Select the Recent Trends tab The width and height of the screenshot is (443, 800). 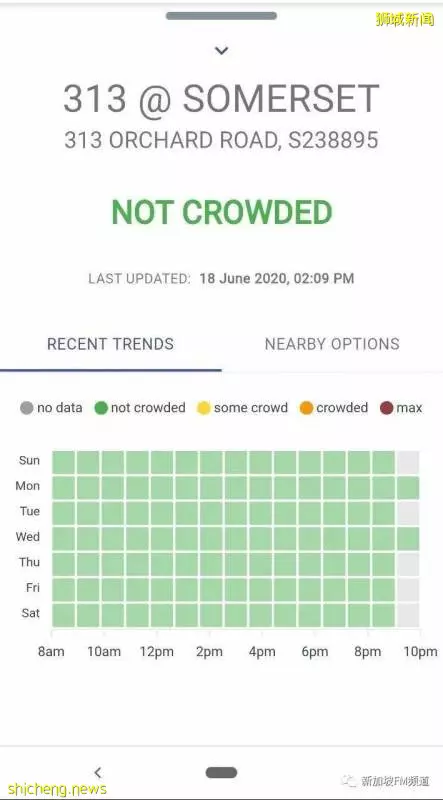110,344
